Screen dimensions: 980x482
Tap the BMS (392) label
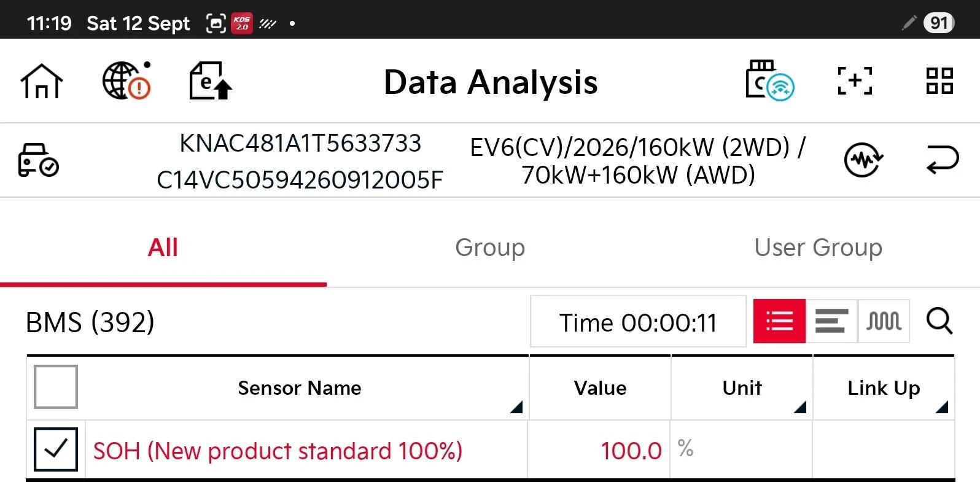coord(90,322)
